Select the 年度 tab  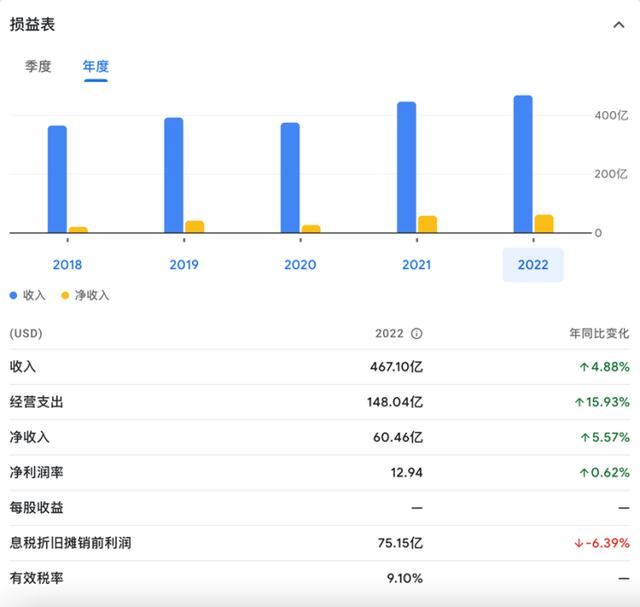(x=96, y=67)
